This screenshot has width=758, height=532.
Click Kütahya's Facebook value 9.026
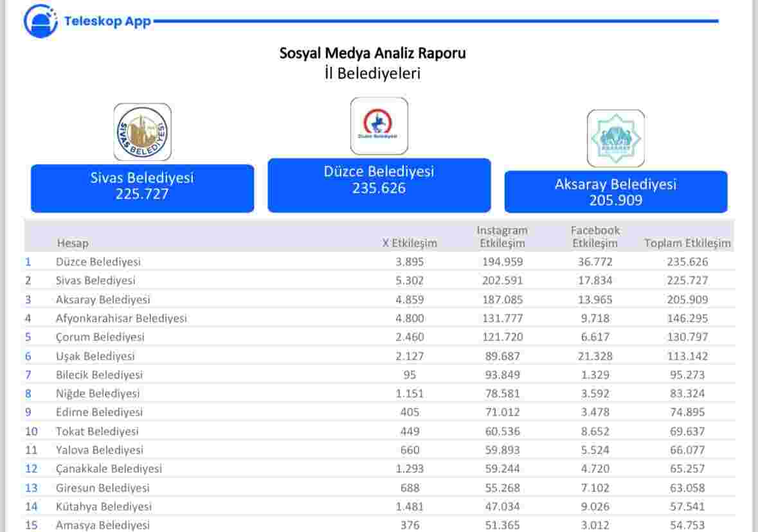tap(595, 506)
